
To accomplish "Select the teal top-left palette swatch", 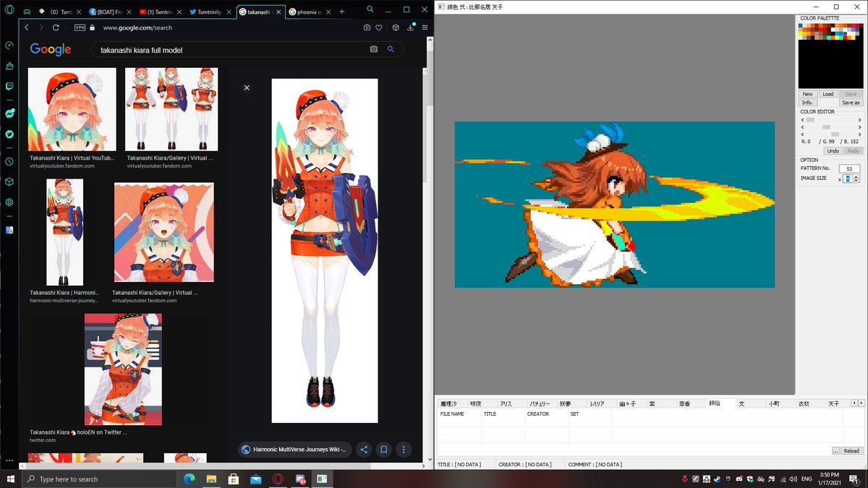I will 801,26.
